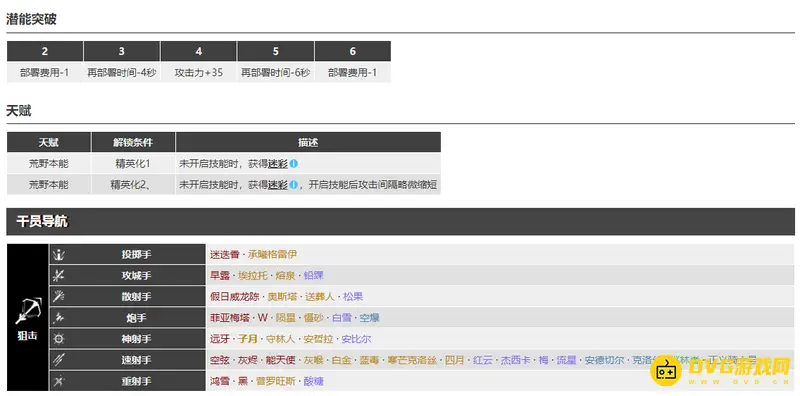Open operator 鸿雪 page

tap(219, 381)
